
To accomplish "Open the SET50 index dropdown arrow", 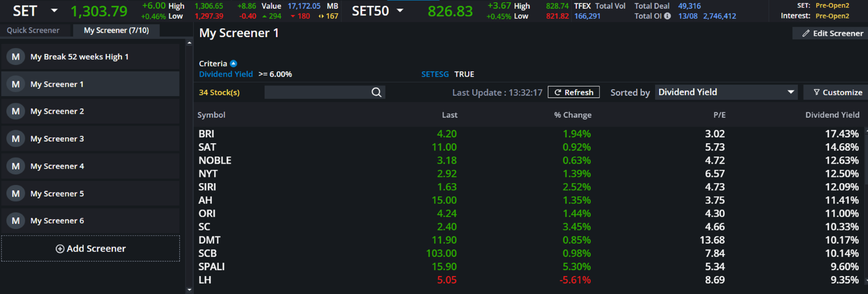I will pyautogui.click(x=400, y=10).
